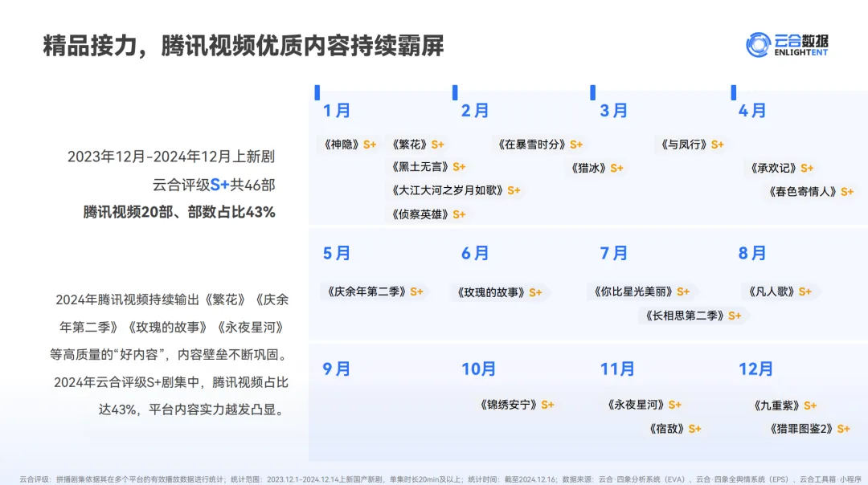The height and width of the screenshot is (485, 868).
Task: Select the 7月 month heading
Action: coord(614,253)
